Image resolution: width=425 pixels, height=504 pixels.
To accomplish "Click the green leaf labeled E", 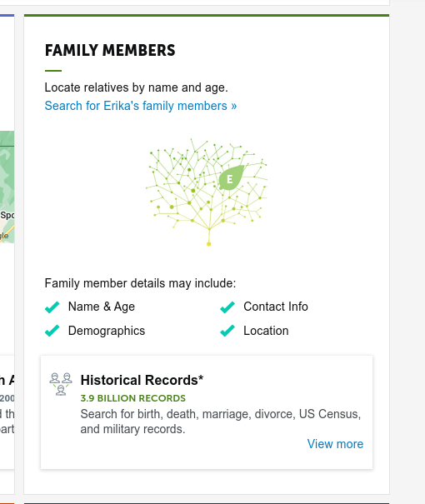I will click(231, 177).
